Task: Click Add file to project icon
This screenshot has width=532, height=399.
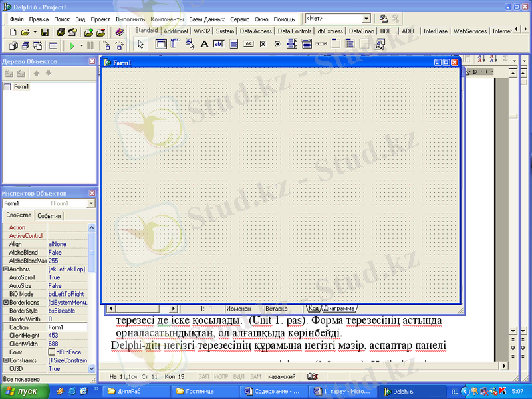Action: 88,32
